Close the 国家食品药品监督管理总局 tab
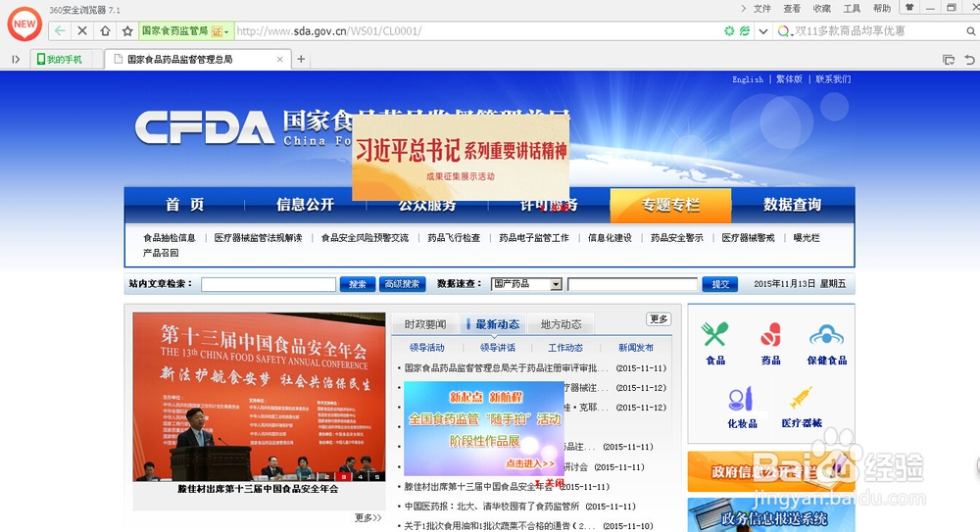Image resolution: width=980 pixels, height=532 pixels. click(x=280, y=60)
